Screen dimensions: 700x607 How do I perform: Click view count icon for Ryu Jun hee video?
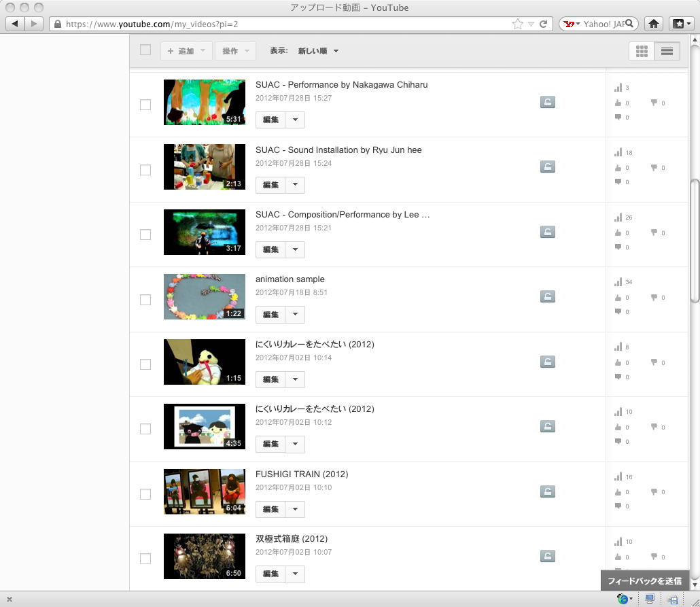(618, 152)
